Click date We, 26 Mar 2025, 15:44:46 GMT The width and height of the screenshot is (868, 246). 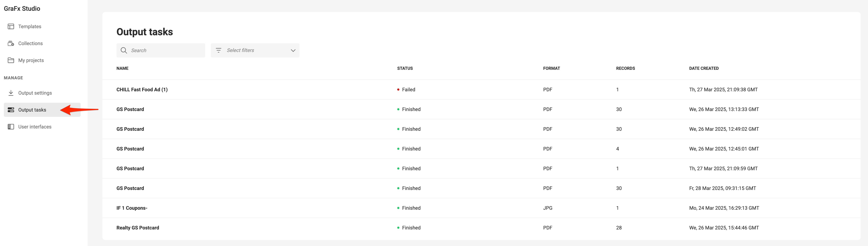coord(724,228)
